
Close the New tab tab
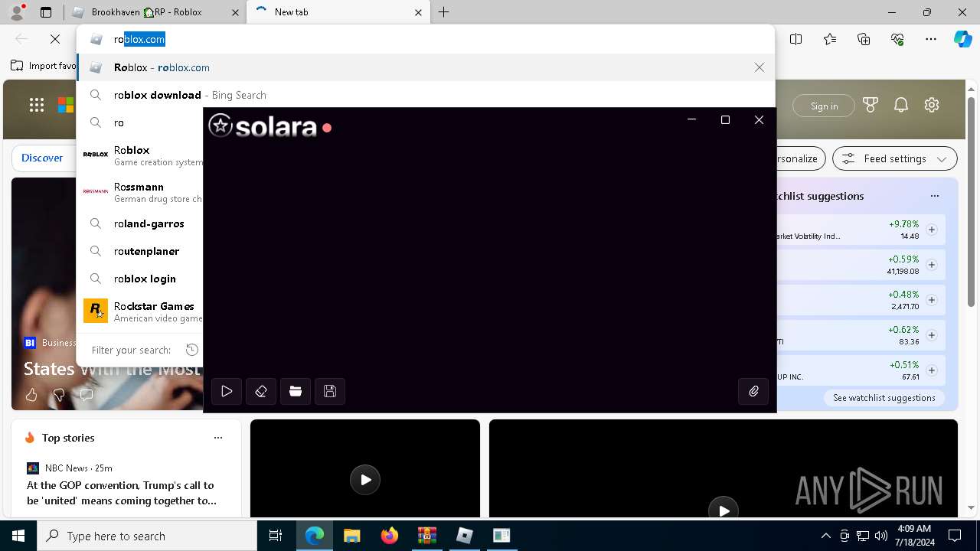pyautogui.click(x=419, y=12)
